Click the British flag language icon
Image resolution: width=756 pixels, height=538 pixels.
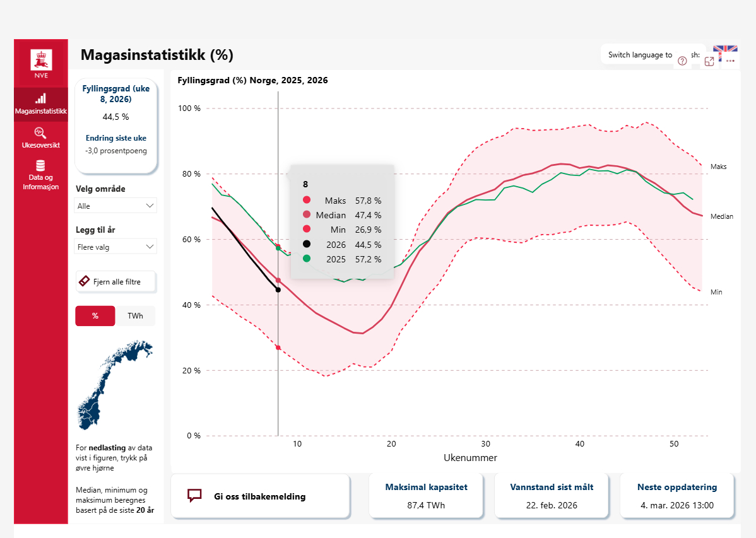click(x=725, y=50)
